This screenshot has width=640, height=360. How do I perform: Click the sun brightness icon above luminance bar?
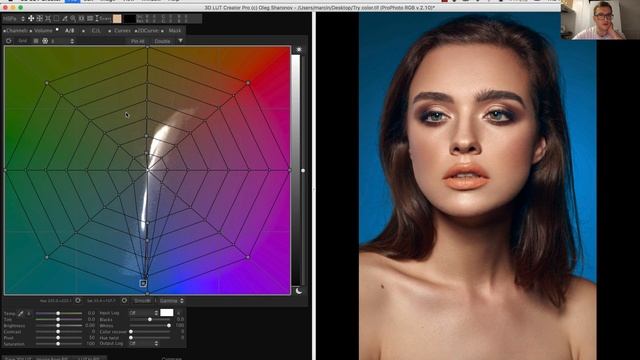[x=299, y=49]
